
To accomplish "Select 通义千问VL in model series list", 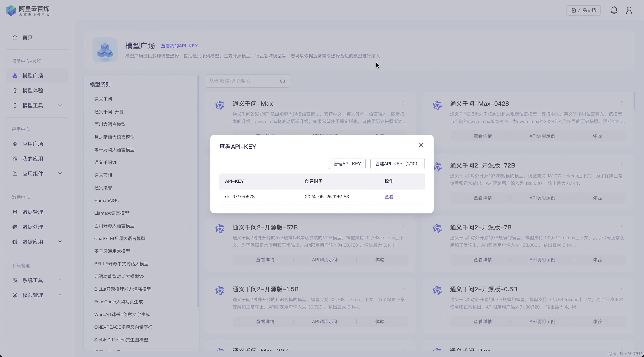I will point(106,162).
